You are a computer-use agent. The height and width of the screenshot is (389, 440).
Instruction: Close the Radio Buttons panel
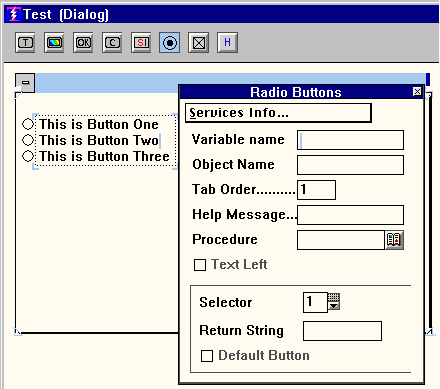point(417,92)
